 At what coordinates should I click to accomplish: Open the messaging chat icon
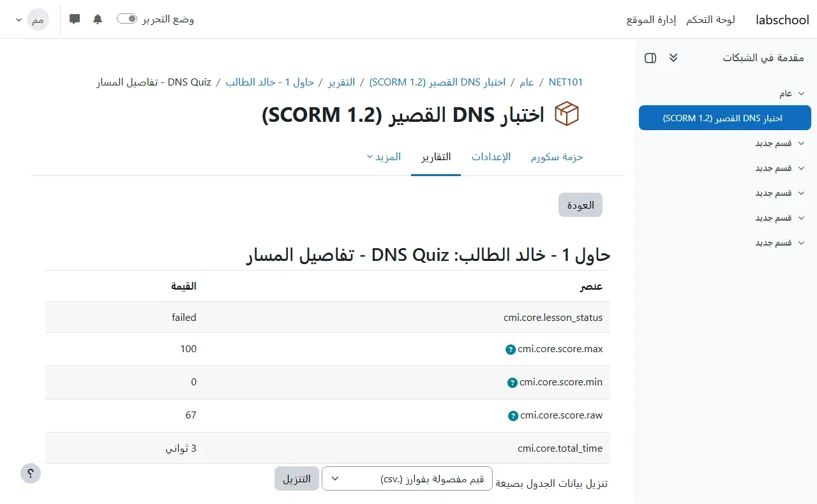(x=75, y=19)
